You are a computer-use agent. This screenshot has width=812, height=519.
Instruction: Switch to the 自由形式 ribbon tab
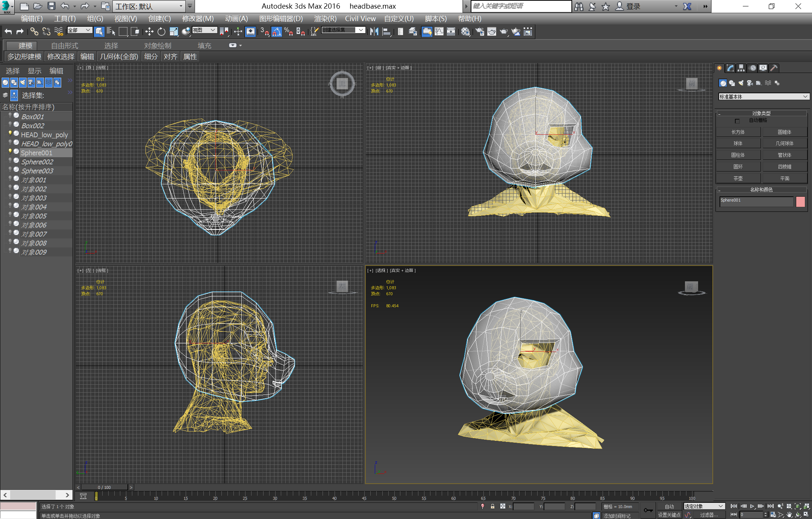(65, 46)
